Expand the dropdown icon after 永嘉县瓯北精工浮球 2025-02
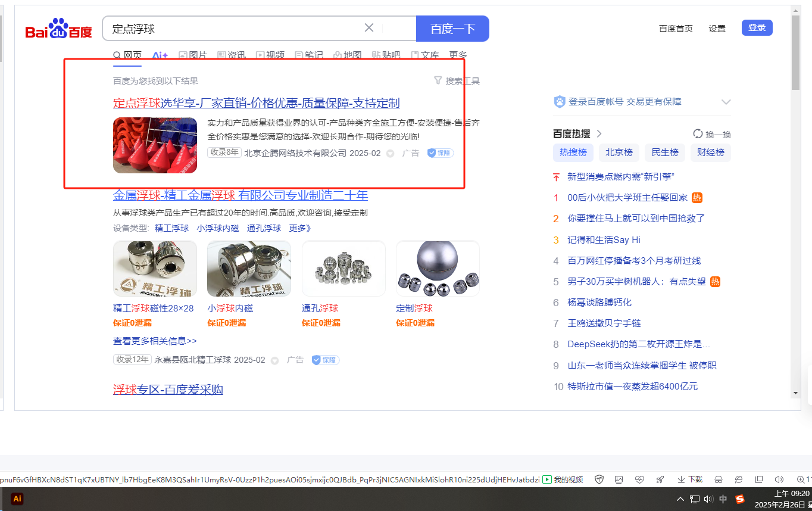Viewport: 812px width, 511px height. coord(275,360)
